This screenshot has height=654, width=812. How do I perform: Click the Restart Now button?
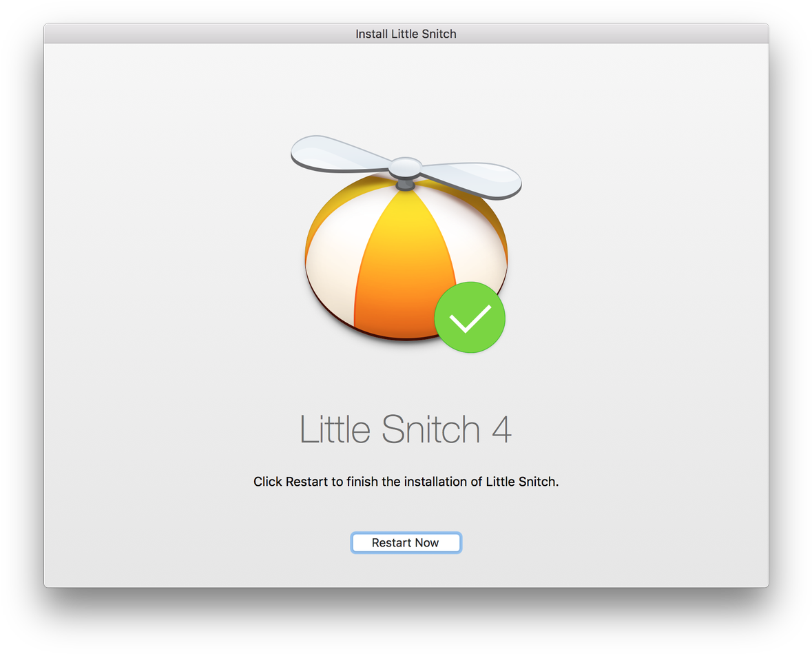coord(406,542)
